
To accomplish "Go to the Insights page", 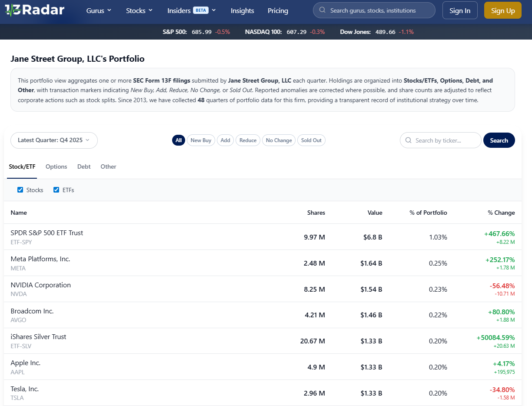I will [x=242, y=10].
